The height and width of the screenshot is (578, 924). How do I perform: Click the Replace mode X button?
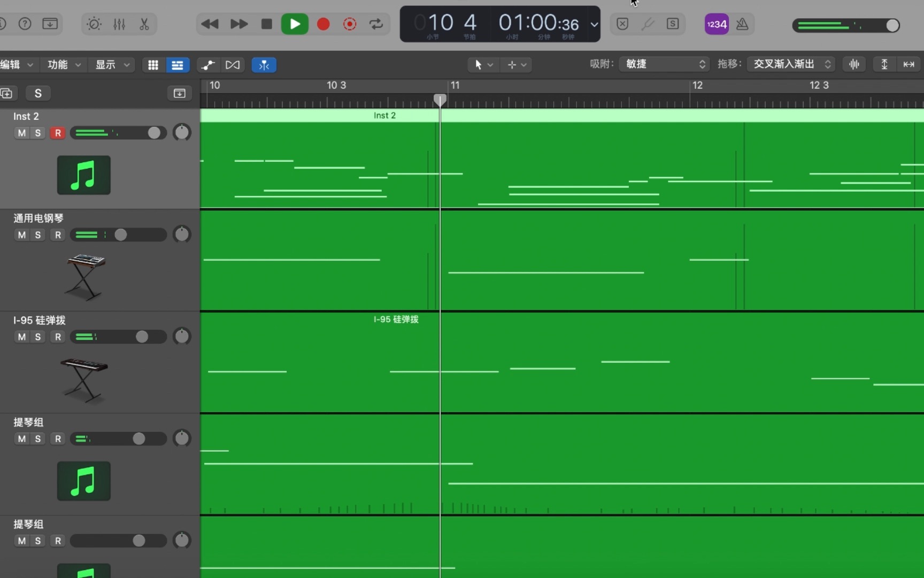tap(622, 24)
